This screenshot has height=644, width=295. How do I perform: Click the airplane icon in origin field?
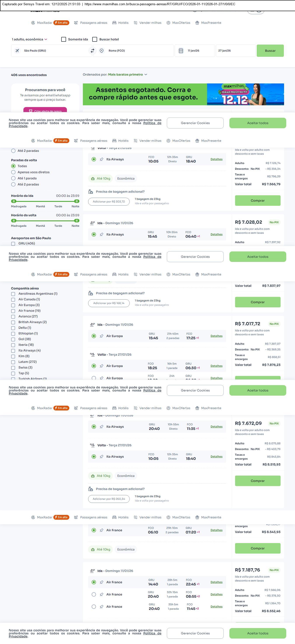[x=17, y=51]
